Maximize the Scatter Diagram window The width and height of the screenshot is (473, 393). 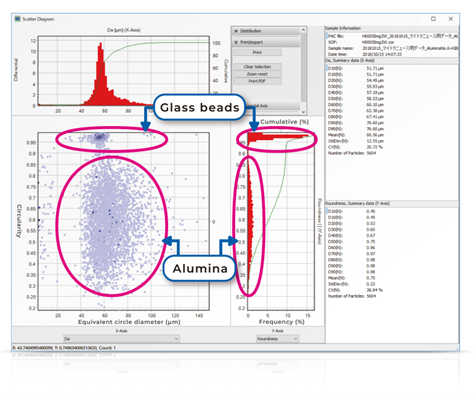coord(433,19)
